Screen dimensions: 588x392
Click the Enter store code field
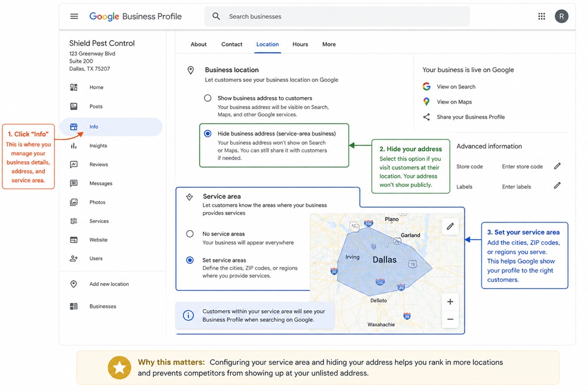pyautogui.click(x=522, y=167)
